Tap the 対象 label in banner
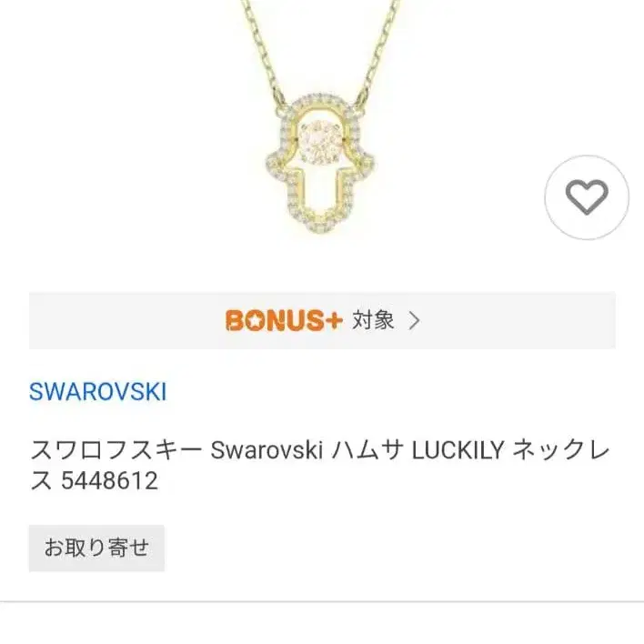This screenshot has width=644, height=644. point(373,320)
